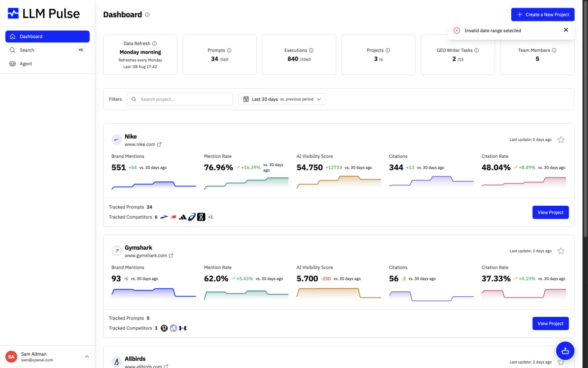
Task: Show Data Refresh info tooltip icon
Action: [x=154, y=43]
